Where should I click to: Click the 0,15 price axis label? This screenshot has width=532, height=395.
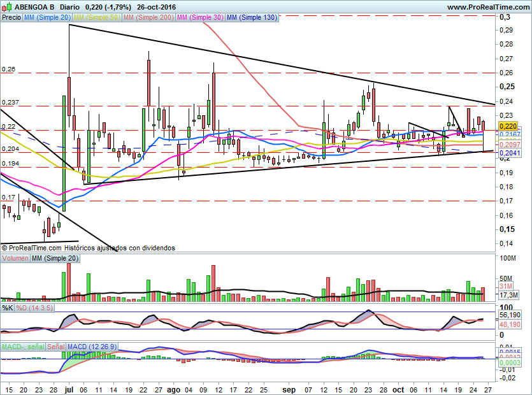[507, 229]
